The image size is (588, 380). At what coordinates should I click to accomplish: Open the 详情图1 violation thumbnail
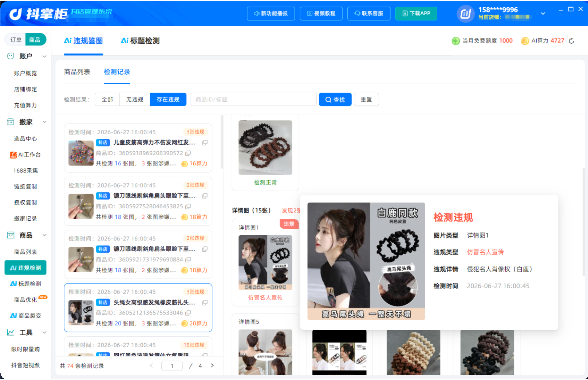click(x=265, y=263)
